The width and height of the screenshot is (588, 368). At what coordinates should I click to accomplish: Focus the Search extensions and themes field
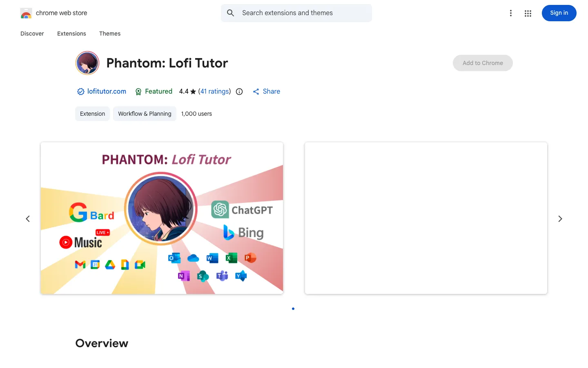(296, 13)
